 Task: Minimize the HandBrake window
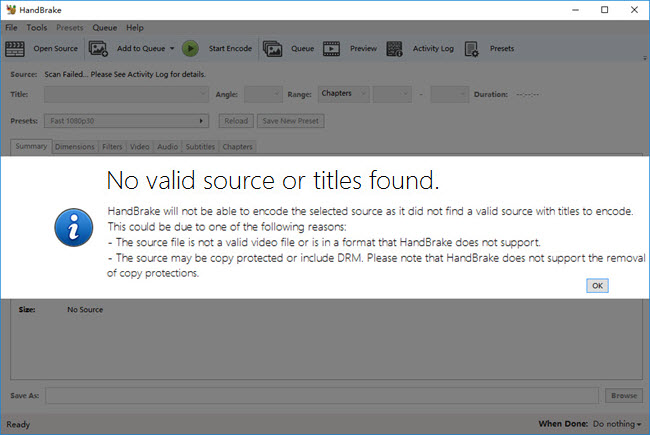(575, 10)
